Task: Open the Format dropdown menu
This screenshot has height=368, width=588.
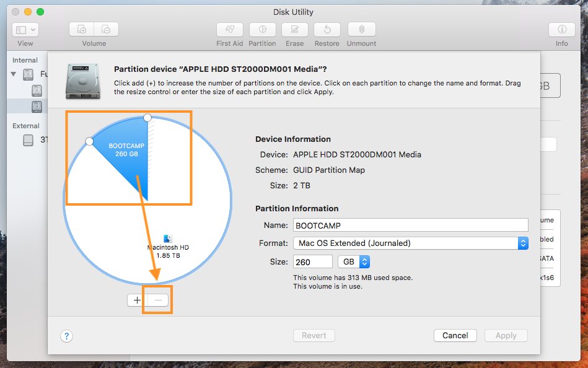Action: click(411, 243)
